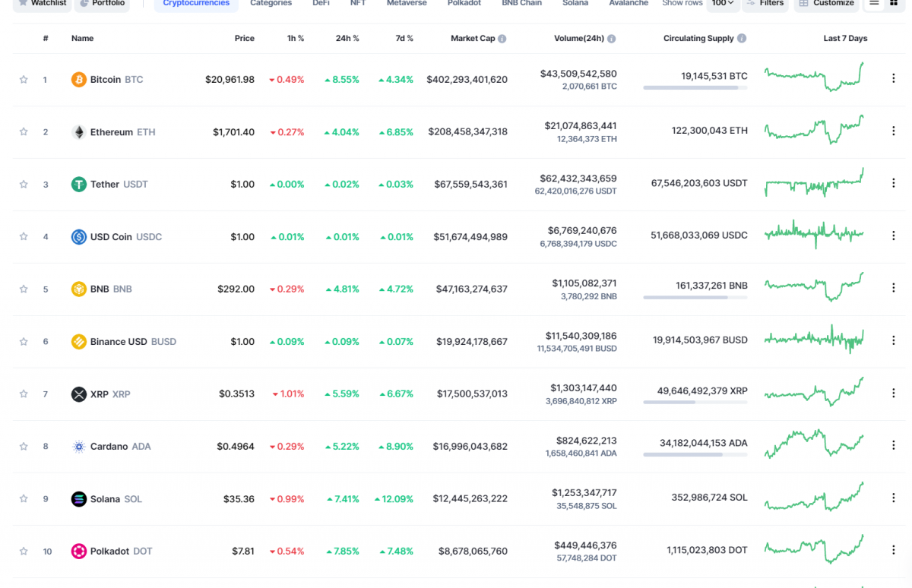Open more options menu for XRP row
Image resolution: width=912 pixels, height=588 pixels.
pos(894,393)
